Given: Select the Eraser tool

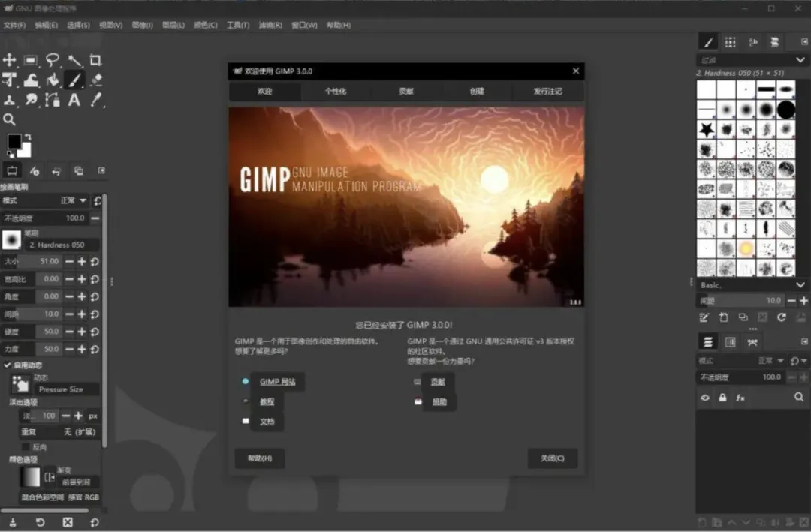Looking at the screenshot, I should [95, 80].
